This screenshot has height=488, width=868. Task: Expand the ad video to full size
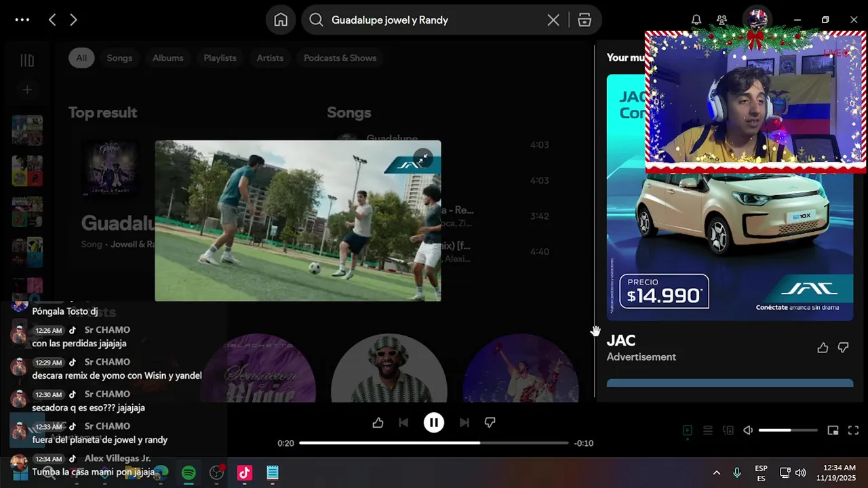tap(422, 158)
